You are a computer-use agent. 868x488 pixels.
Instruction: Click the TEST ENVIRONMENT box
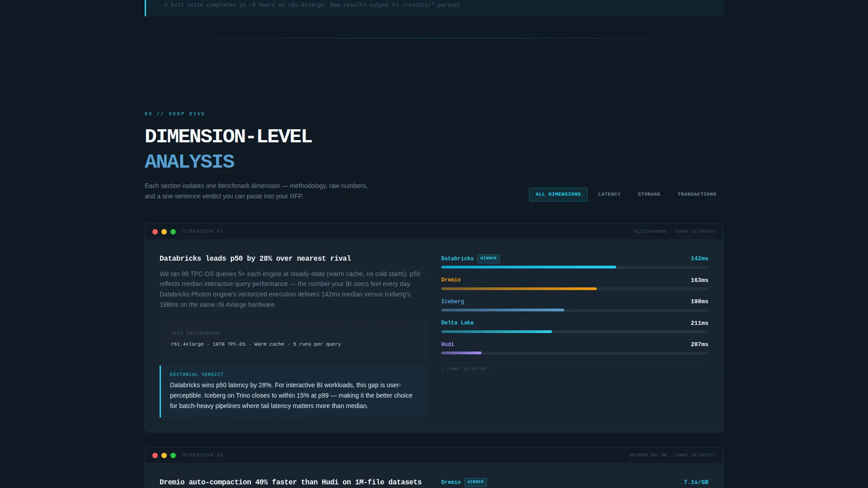293,339
